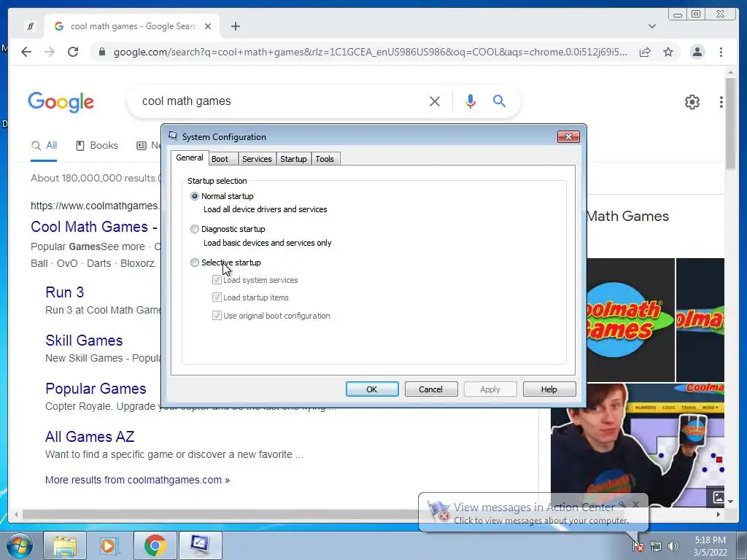
Task: Select System Configuration taskbar icon
Action: pos(200,545)
